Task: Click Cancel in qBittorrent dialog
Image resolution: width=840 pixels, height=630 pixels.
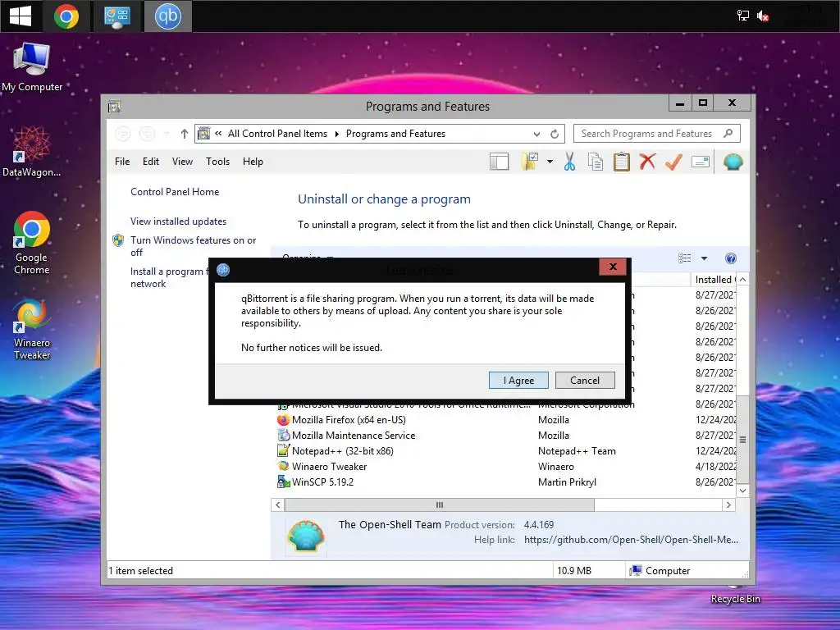Action: tap(585, 381)
